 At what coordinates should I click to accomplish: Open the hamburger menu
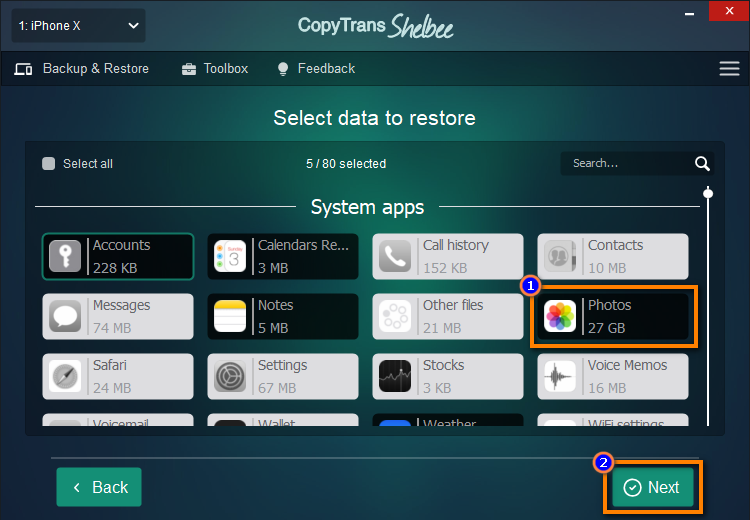point(729,68)
